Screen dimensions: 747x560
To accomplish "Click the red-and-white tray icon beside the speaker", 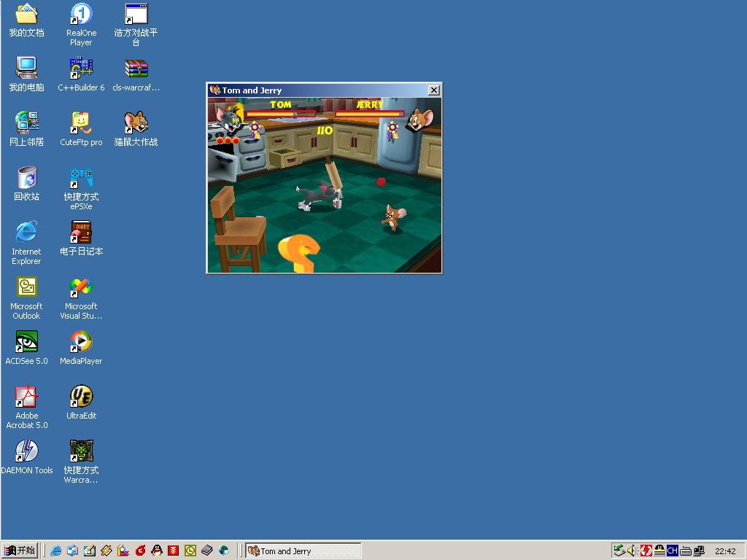I will [646, 551].
